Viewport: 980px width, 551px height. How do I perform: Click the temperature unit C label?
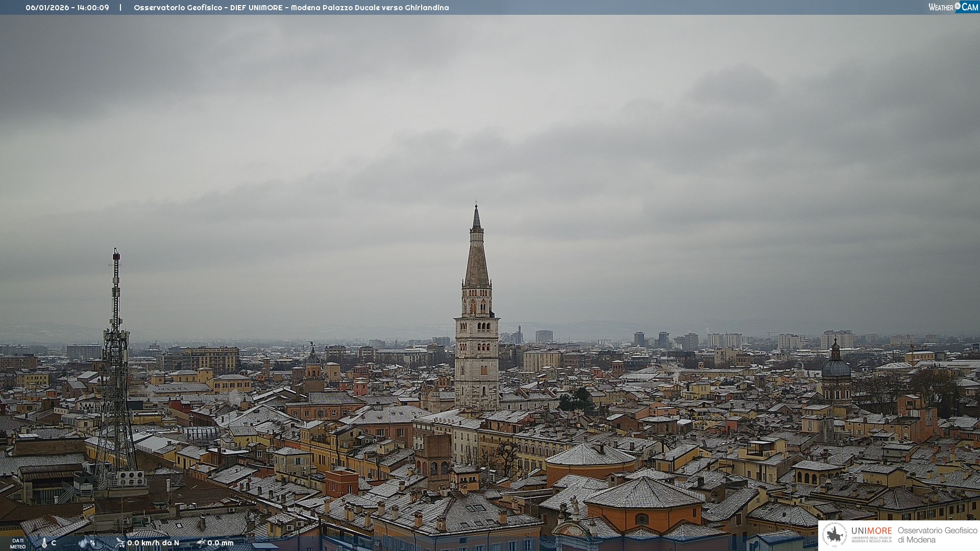54,543
